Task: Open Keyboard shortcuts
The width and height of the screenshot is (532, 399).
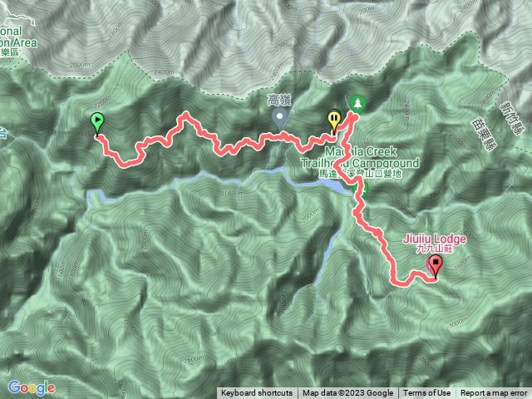Action: point(257,393)
